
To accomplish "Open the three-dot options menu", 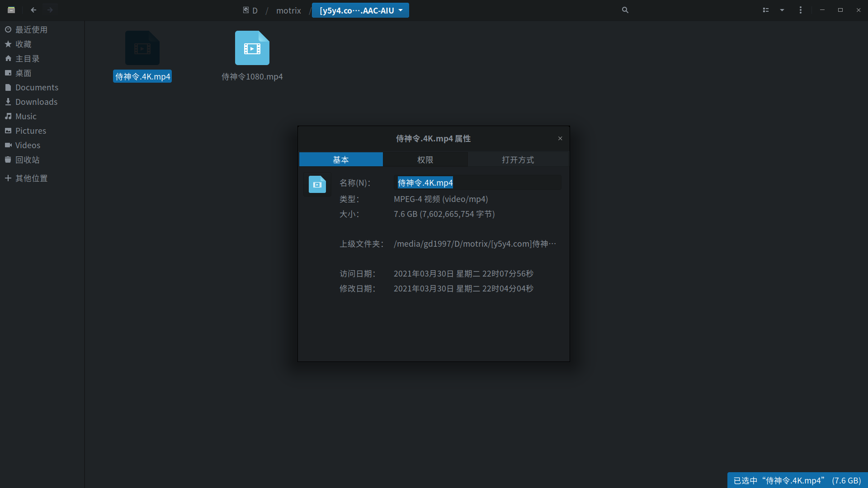I will (x=800, y=10).
